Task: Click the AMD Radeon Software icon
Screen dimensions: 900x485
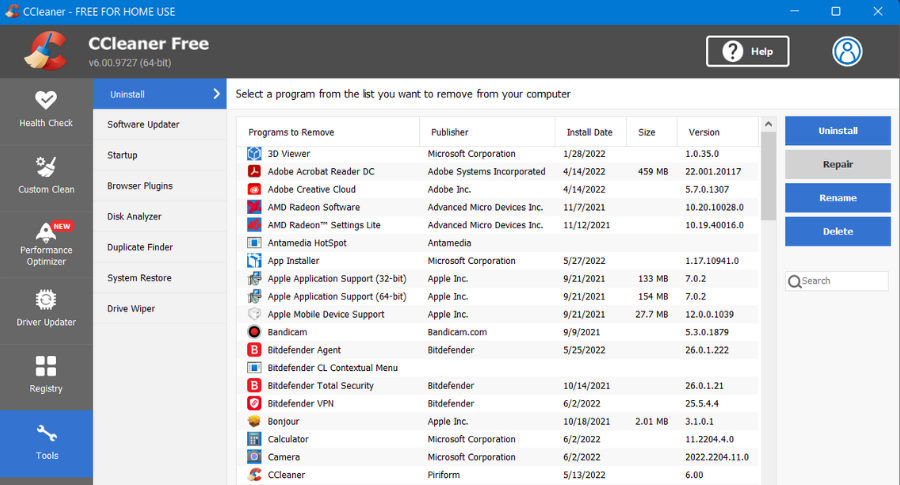Action: click(x=254, y=207)
